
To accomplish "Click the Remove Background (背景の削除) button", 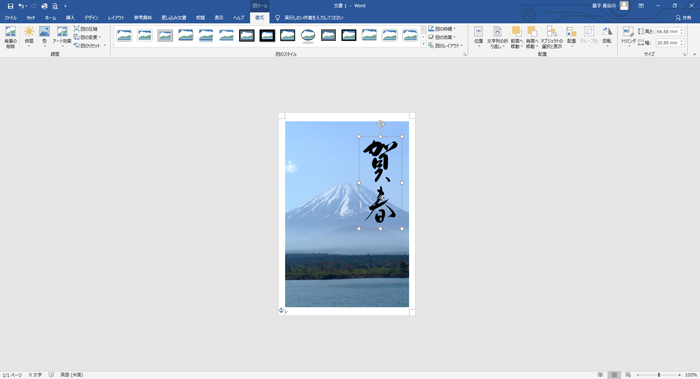I will pos(10,37).
